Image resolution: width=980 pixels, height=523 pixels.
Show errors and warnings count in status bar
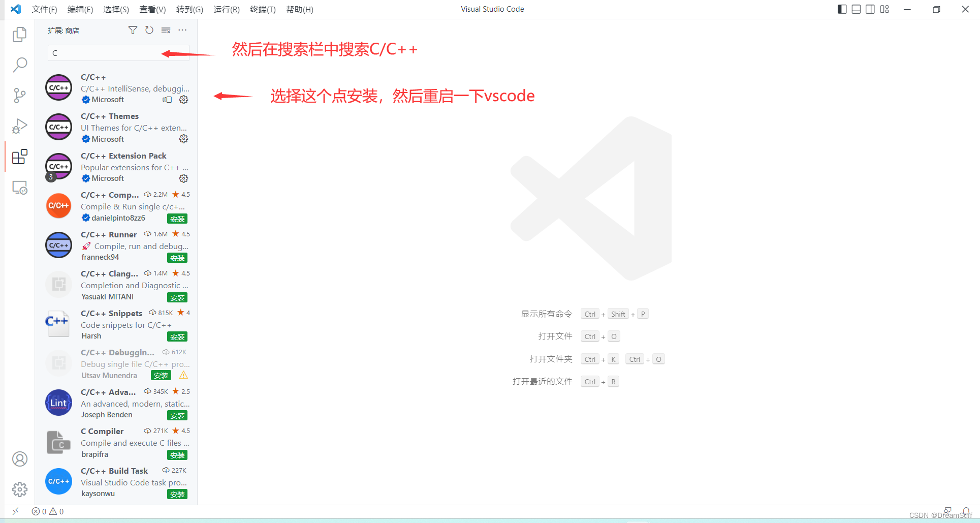[x=48, y=511]
